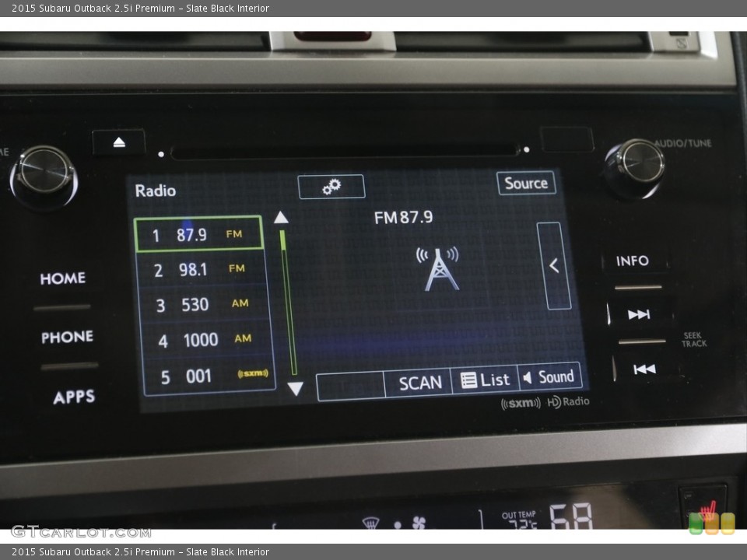Open station List
The height and width of the screenshot is (560, 747).
pos(485,380)
